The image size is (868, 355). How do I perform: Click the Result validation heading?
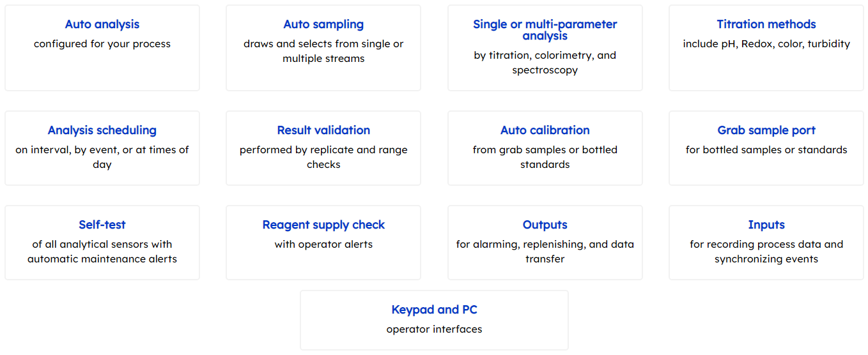pos(323,130)
